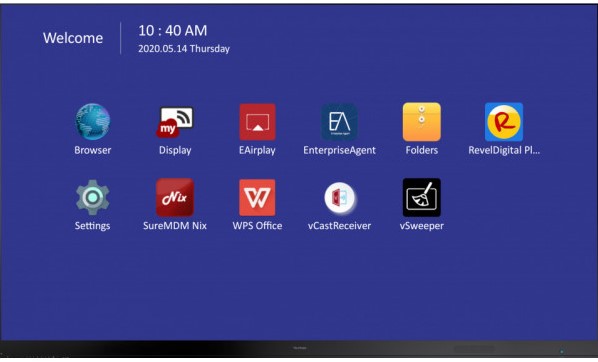This screenshot has width=598, height=362.
Task: Click the 'WPS Office' text label
Action: tap(257, 225)
